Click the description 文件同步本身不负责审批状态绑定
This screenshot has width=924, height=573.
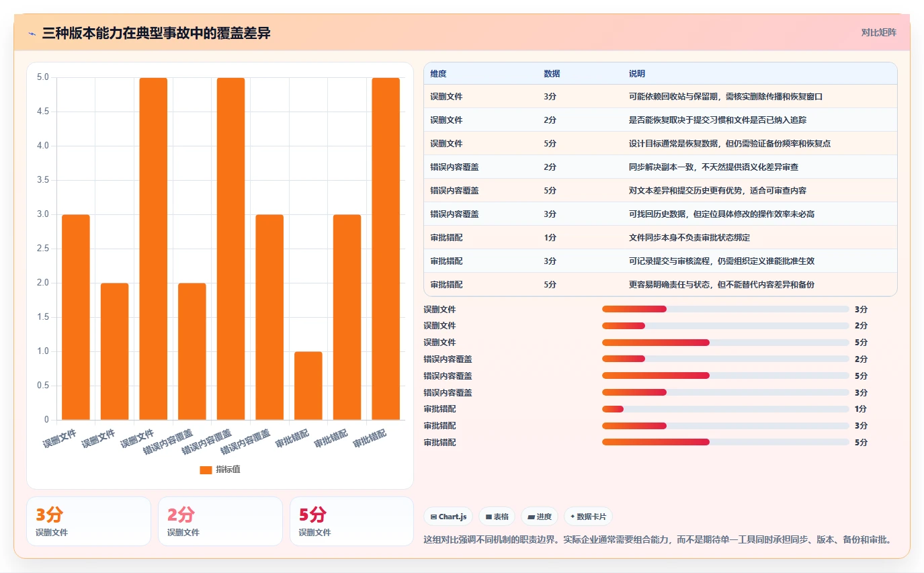(x=689, y=238)
